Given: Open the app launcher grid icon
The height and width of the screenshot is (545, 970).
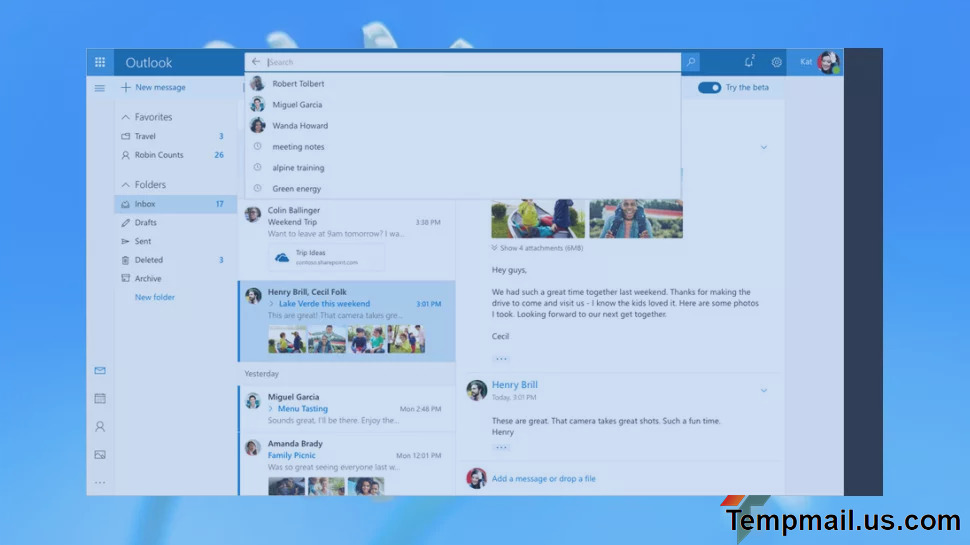Looking at the screenshot, I should (100, 62).
